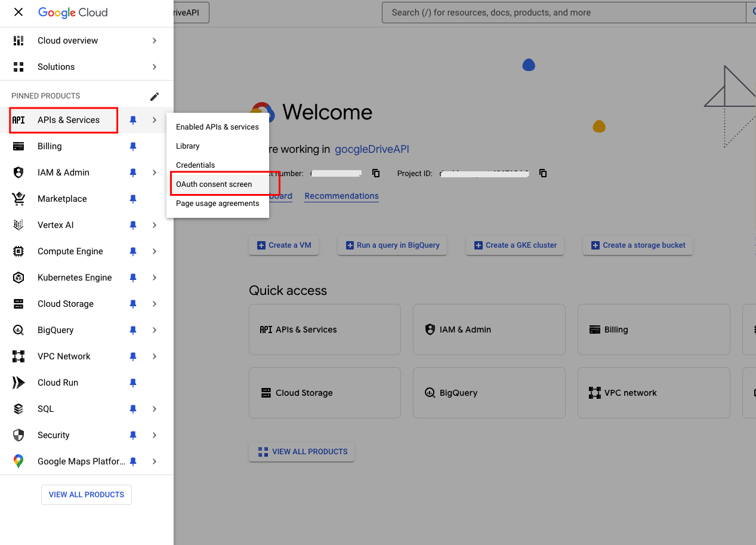This screenshot has height=545, width=756.
Task: Unpin Security from pinned products
Action: coord(133,435)
